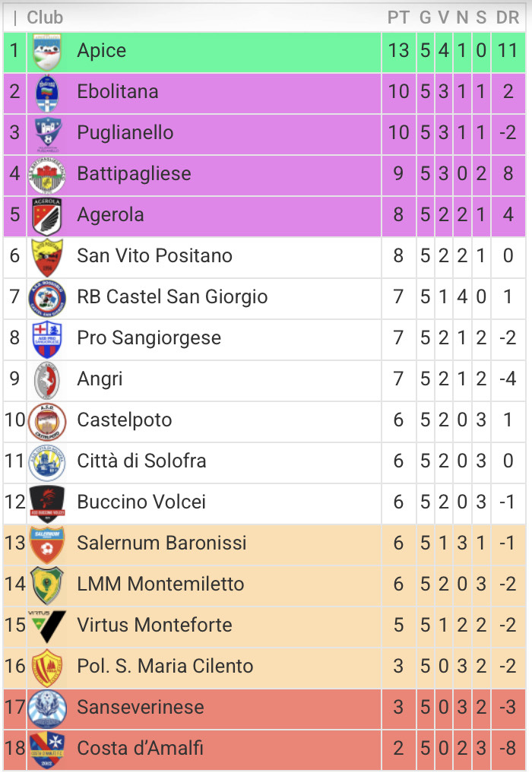Click the Club column header
This screenshot has width=532, height=773.
click(46, 17)
